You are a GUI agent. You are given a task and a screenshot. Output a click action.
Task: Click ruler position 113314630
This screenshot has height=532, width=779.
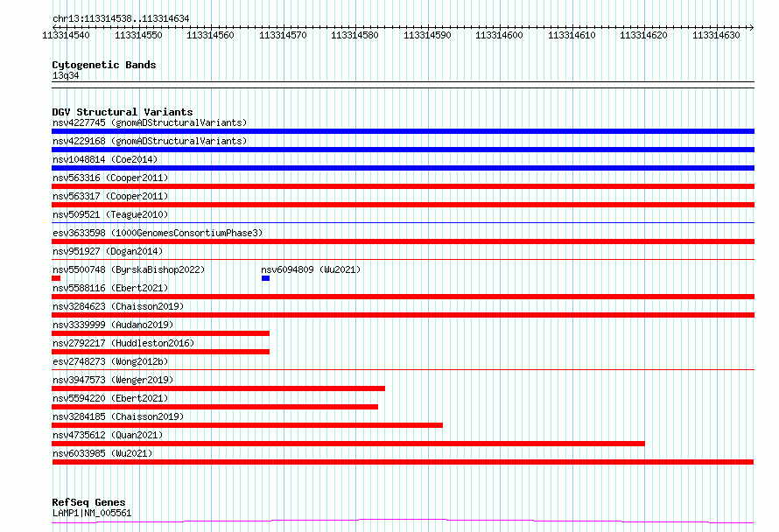[x=716, y=35]
